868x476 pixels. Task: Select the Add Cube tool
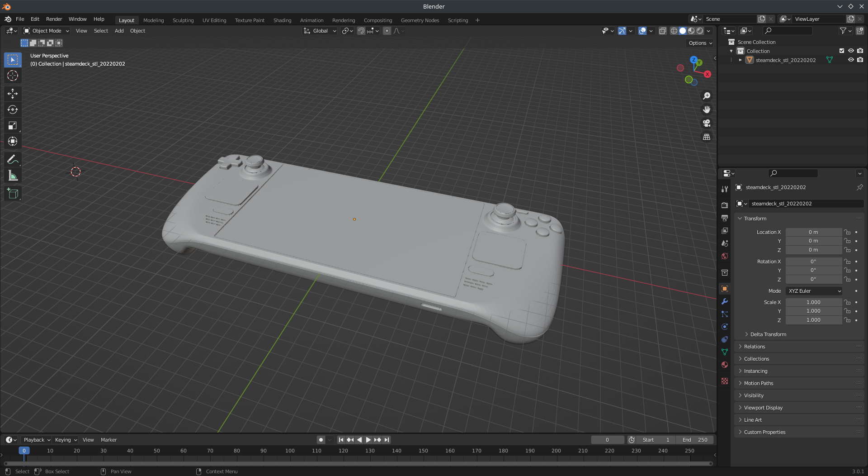13,194
